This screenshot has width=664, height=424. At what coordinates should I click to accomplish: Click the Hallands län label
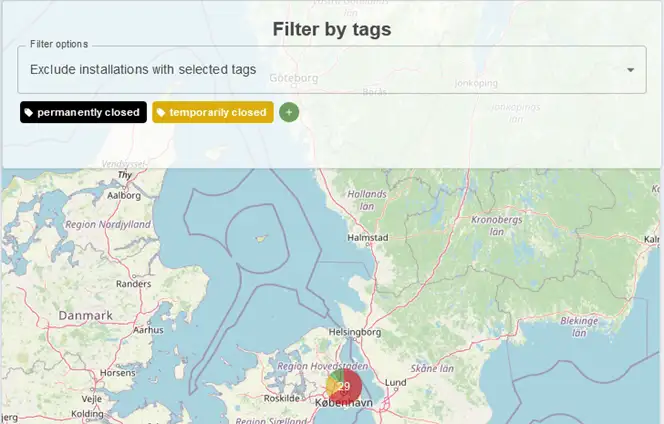[x=367, y=200]
